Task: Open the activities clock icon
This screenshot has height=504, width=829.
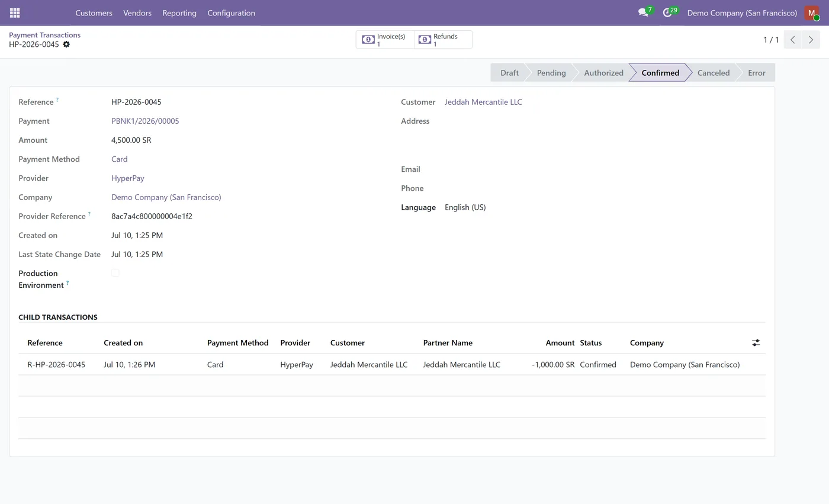Action: [x=667, y=12]
